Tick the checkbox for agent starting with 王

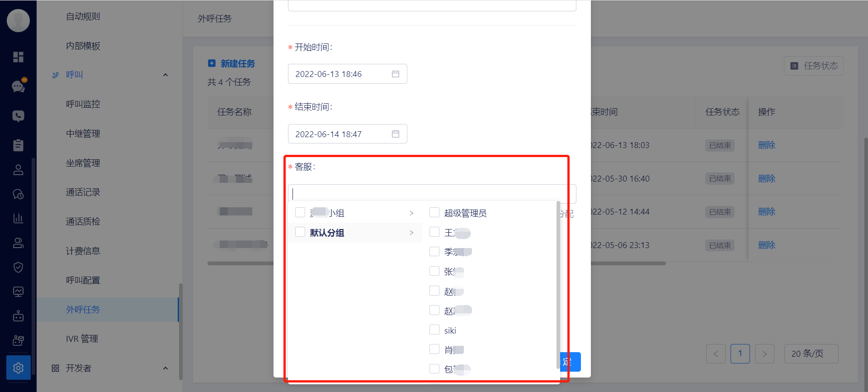coord(434,232)
